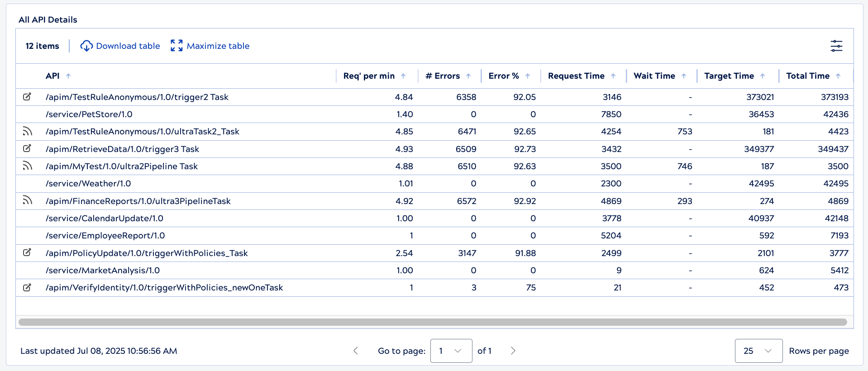Image resolution: width=868 pixels, height=371 pixels.
Task: Select /apim/RetrieveData/1.0/trigger3 Task row text
Action: (x=122, y=149)
